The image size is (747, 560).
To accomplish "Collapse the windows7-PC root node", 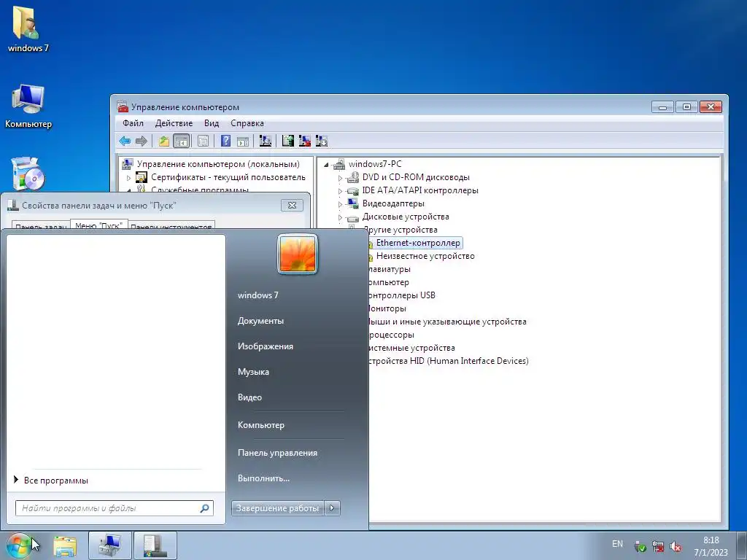I will pos(326,165).
